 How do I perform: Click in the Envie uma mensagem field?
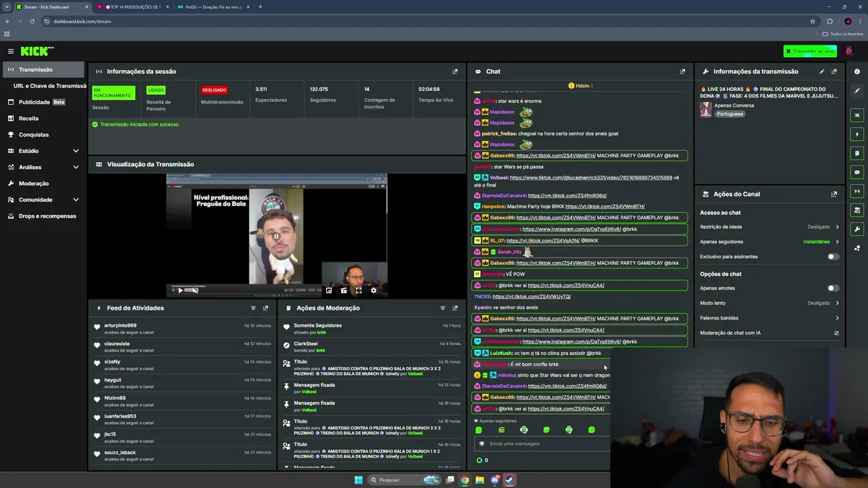click(x=542, y=443)
